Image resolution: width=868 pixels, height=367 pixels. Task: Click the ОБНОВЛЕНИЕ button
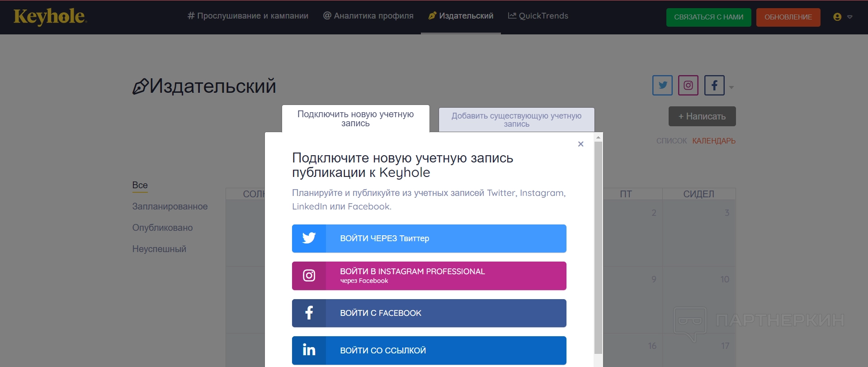tap(788, 17)
